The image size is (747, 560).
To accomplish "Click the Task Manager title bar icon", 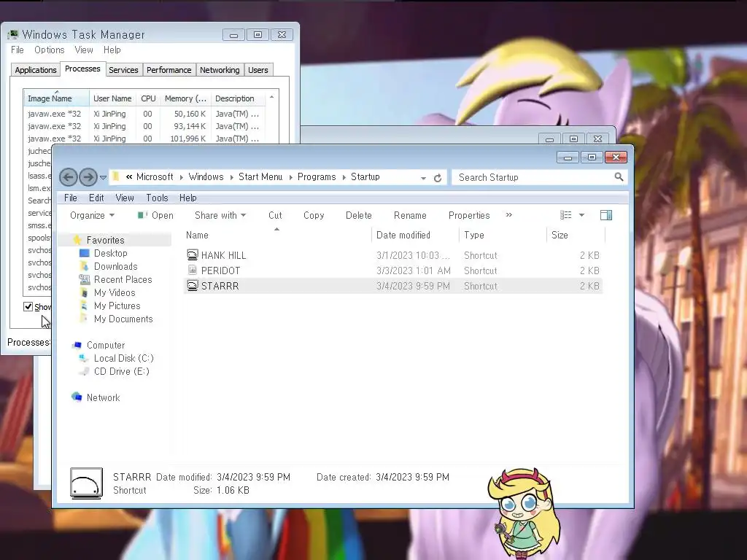I will pos(13,34).
